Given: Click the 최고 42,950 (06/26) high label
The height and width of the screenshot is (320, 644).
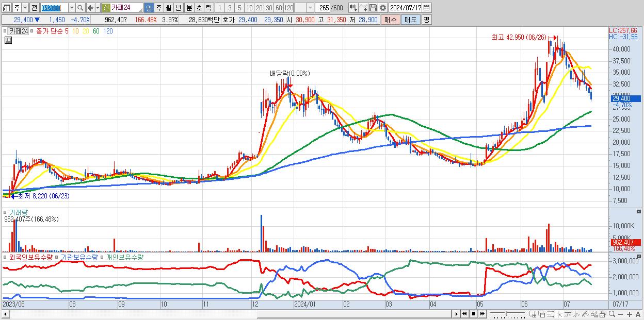Looking at the screenshot, I should (x=519, y=37).
